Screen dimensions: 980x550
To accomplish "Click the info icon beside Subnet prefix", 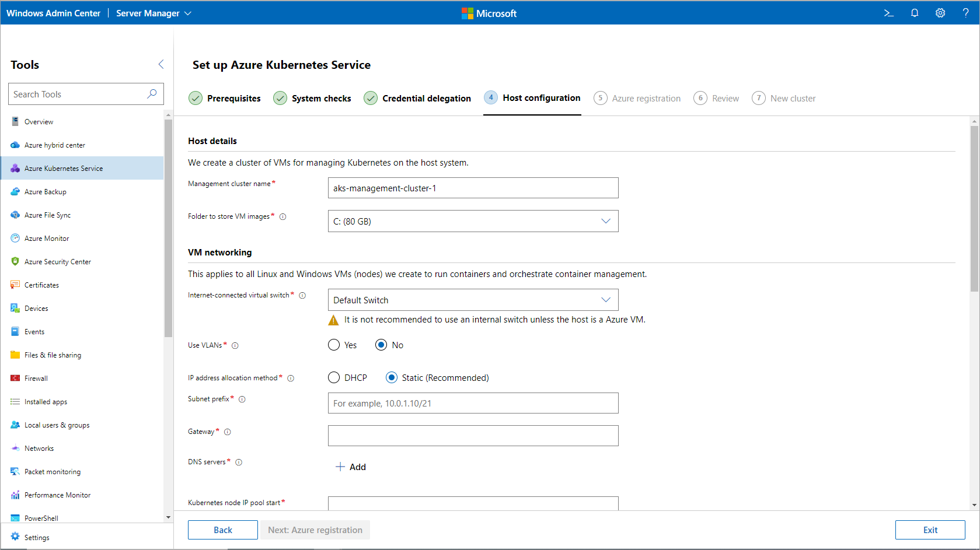I will [x=242, y=400].
